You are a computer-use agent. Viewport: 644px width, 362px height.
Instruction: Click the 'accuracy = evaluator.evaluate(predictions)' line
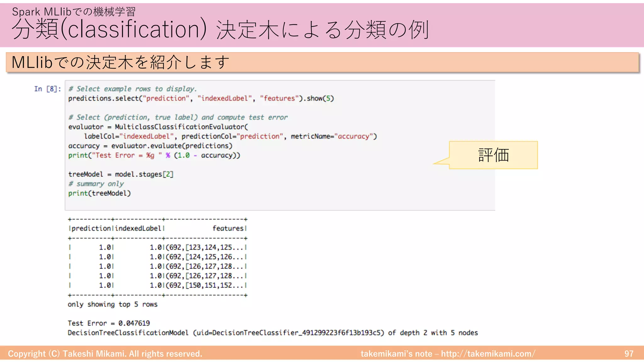150,146
